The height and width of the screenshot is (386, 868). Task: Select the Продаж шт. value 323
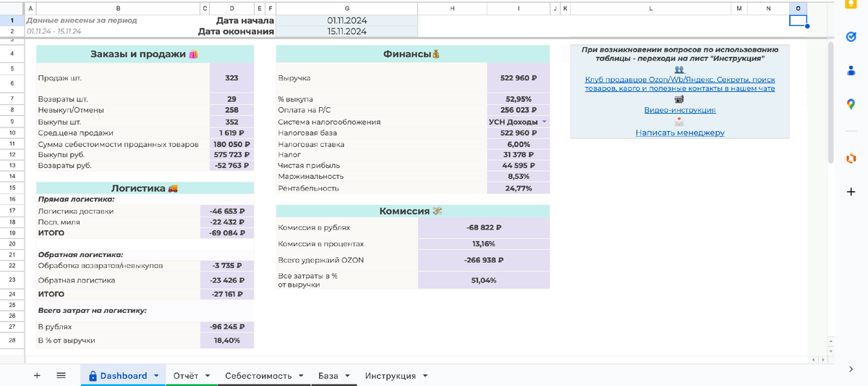tap(231, 77)
